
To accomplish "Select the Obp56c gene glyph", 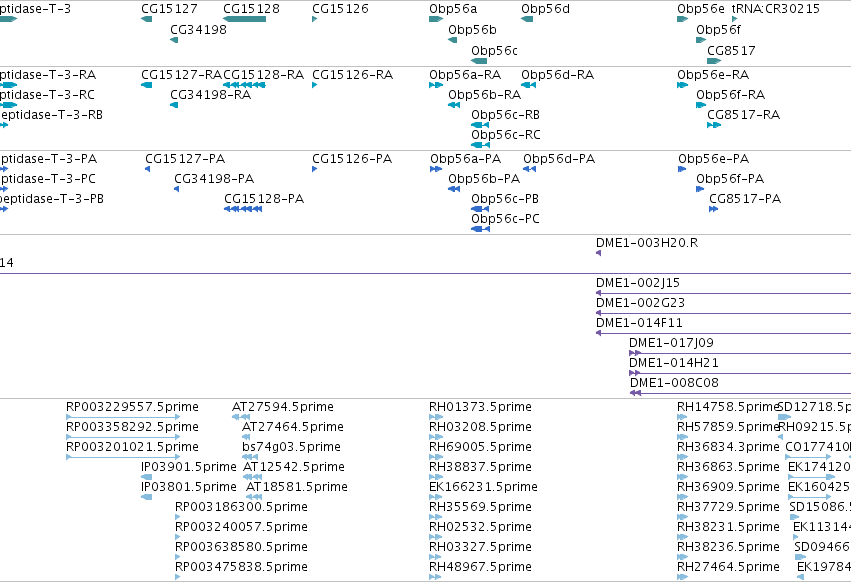I will (479, 61).
